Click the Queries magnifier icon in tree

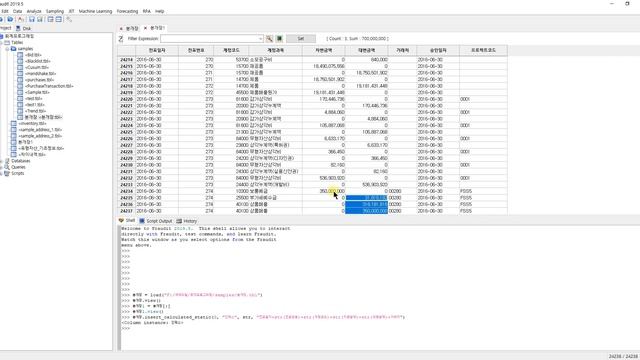click(7, 167)
